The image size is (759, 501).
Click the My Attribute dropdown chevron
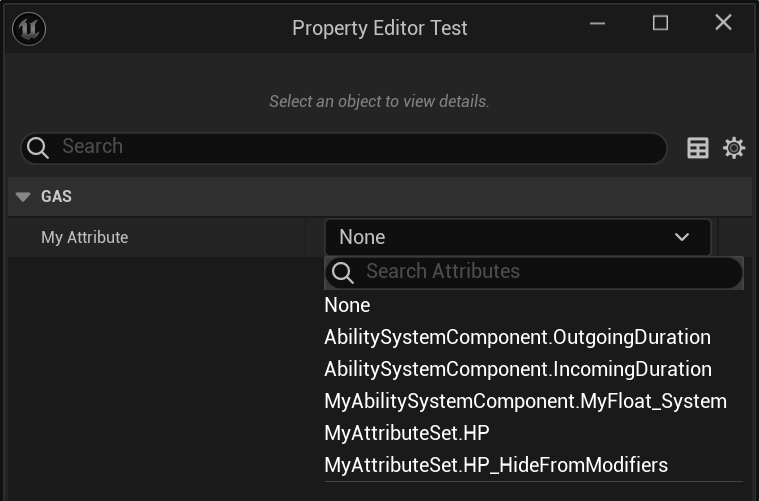point(682,237)
